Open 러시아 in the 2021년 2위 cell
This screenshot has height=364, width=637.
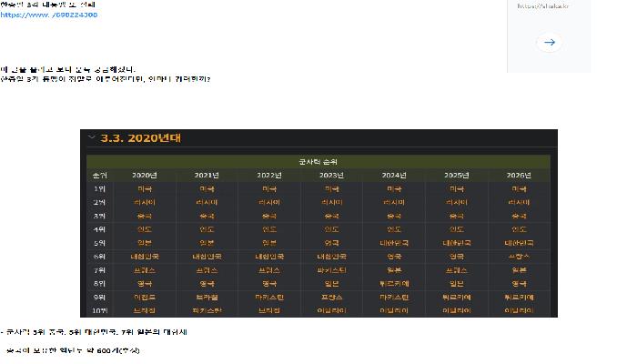(x=207, y=202)
